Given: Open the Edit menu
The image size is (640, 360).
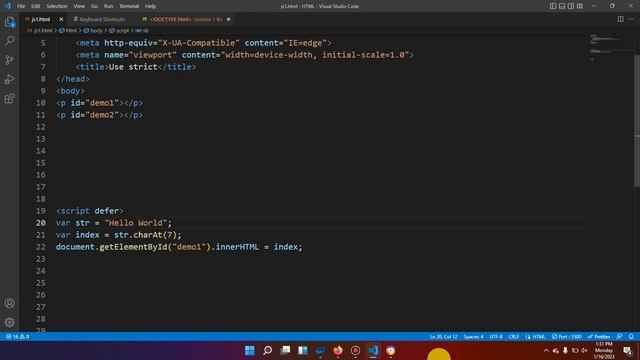Looking at the screenshot, I should [36, 6].
